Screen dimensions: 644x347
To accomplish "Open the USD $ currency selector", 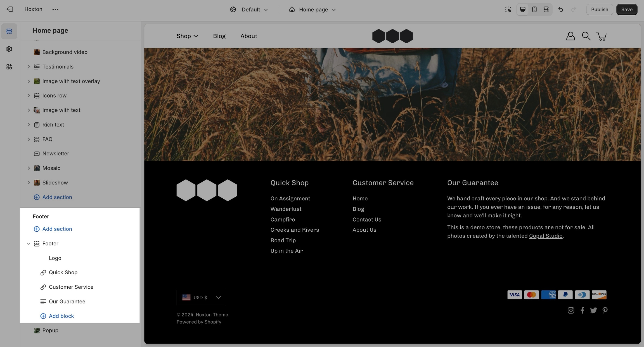I will point(201,298).
